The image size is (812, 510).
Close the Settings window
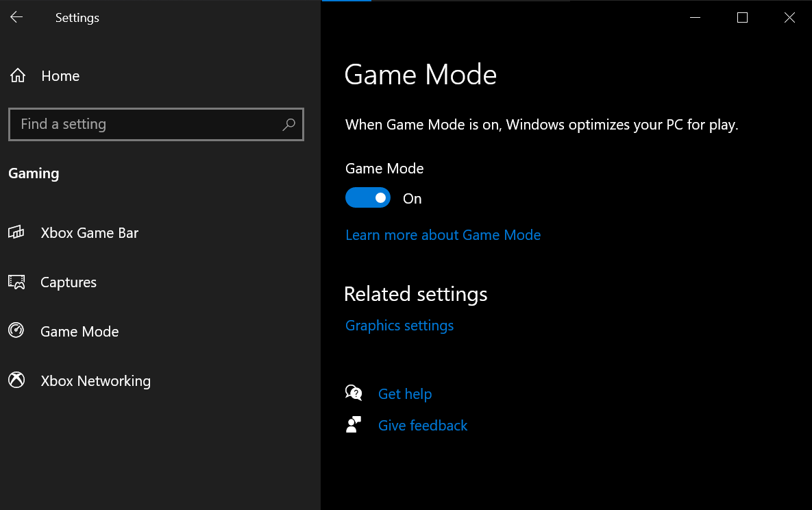789,18
